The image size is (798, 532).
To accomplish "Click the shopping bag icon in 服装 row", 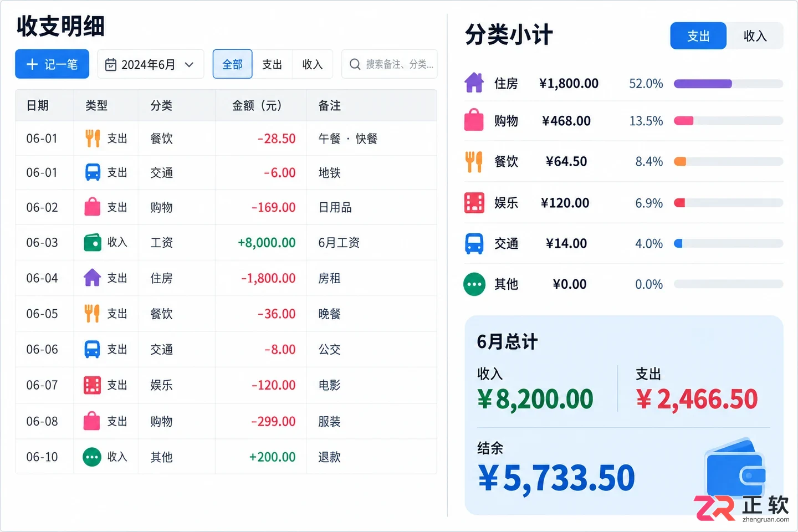I will [93, 421].
